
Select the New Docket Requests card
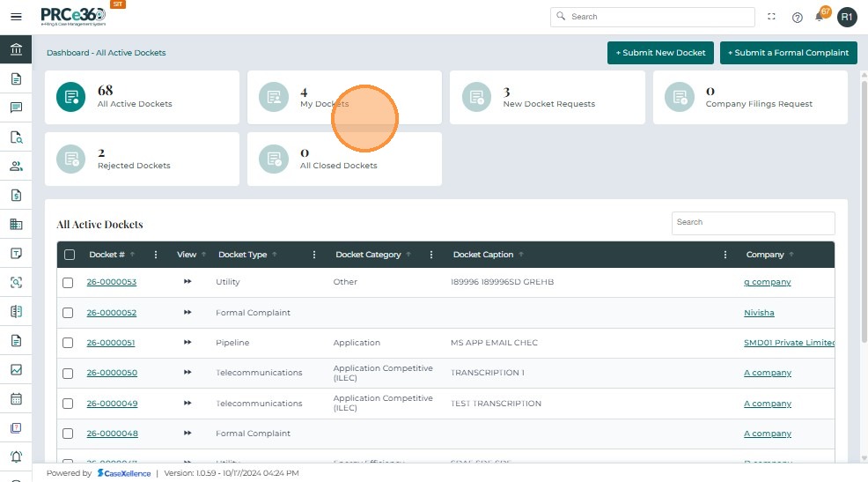click(x=548, y=98)
